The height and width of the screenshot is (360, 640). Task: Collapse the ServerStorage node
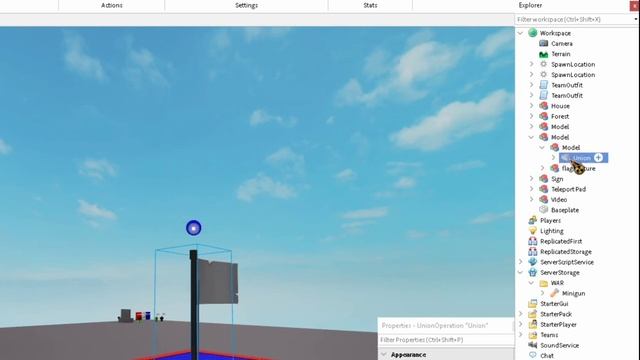(520, 272)
